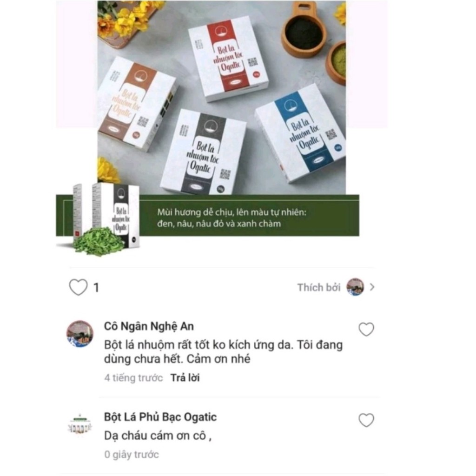Tap the comment text about Bột lá nhuộm
Screen dimensions: 476x476
click(224, 352)
